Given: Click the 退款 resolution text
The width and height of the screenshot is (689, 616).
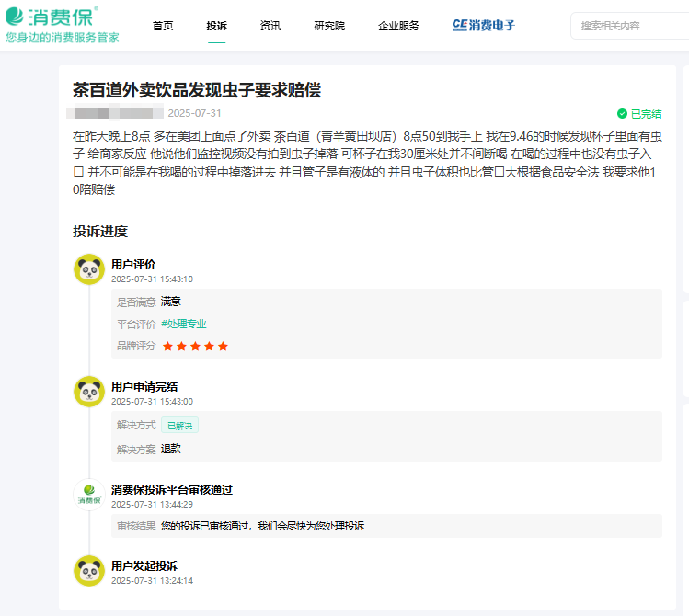Looking at the screenshot, I should [171, 449].
